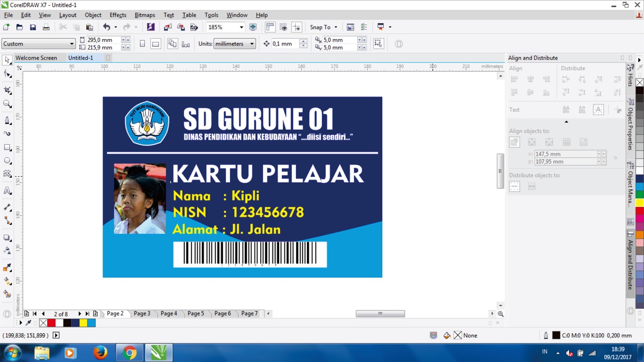The image size is (644, 362).
Task: Undo the last action with the Undo arrow
Action: 106,27
